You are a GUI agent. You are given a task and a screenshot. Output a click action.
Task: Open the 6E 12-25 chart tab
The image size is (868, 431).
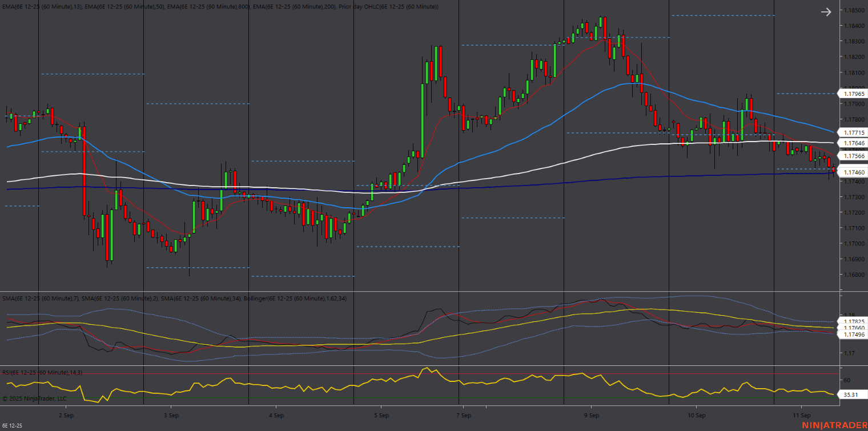[13, 426]
